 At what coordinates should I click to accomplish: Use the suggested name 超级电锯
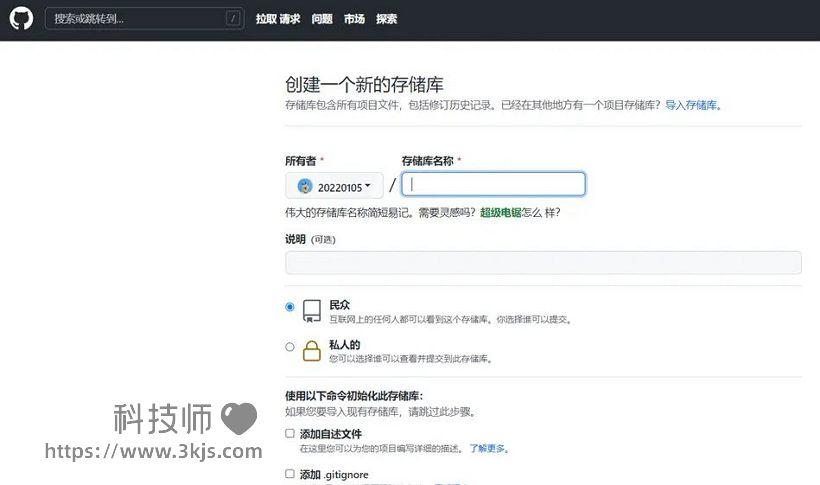pos(500,212)
